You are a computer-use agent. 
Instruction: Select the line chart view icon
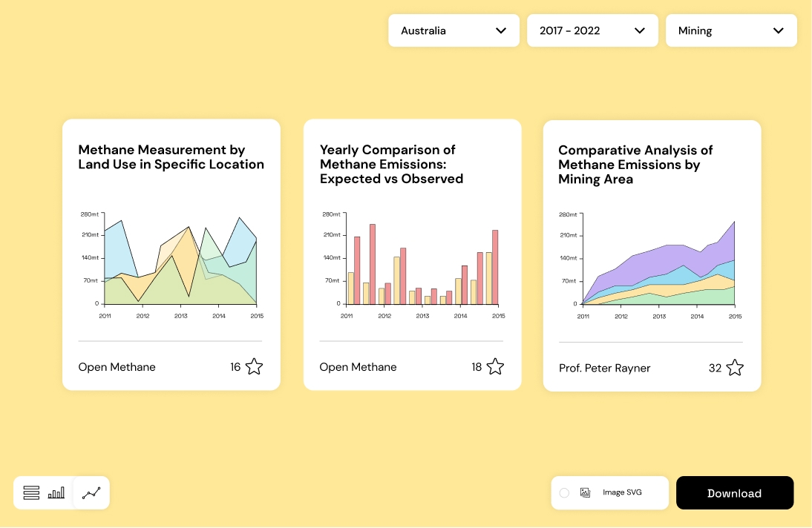(x=91, y=493)
